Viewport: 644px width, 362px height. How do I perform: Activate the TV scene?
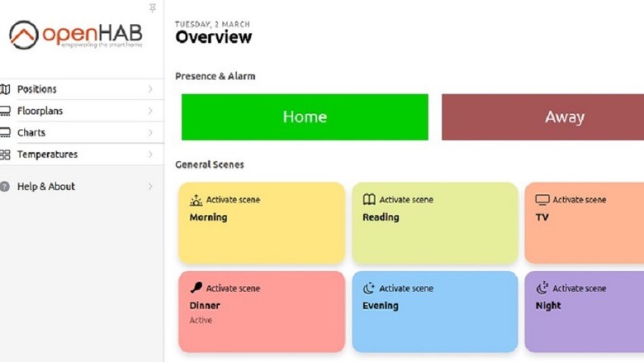(x=584, y=223)
